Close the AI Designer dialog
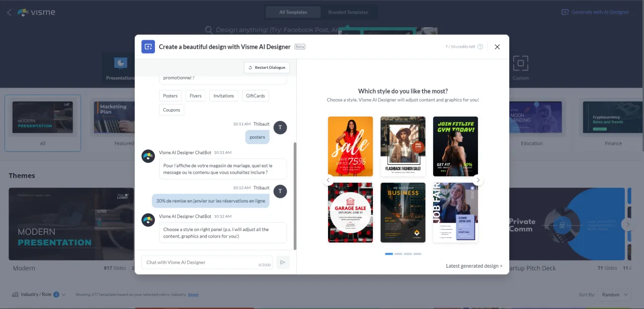 click(497, 47)
